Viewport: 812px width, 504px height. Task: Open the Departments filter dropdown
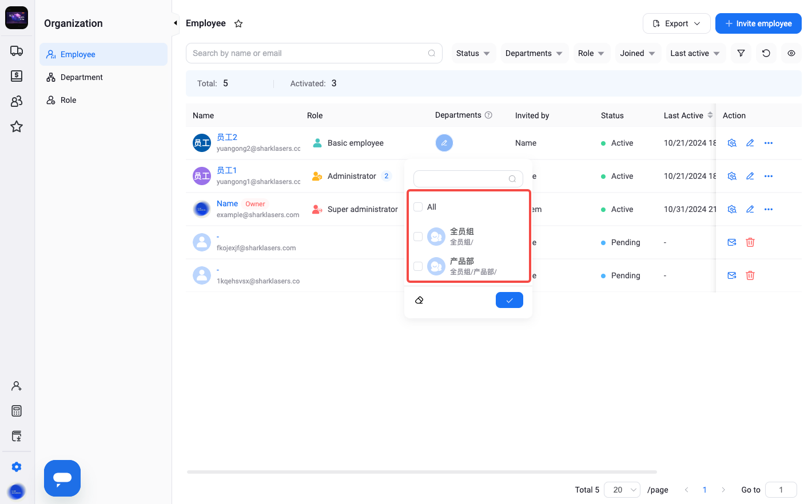coord(534,53)
